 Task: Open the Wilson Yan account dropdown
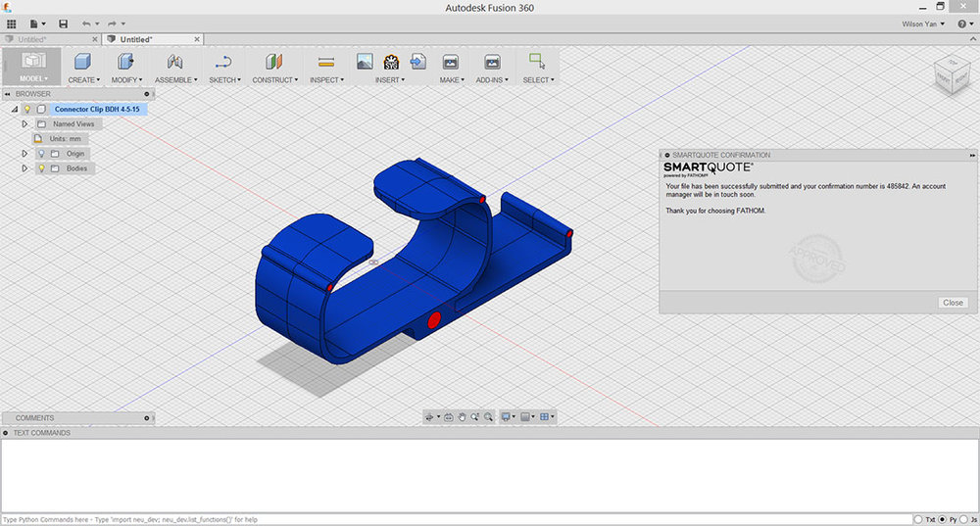tap(921, 24)
